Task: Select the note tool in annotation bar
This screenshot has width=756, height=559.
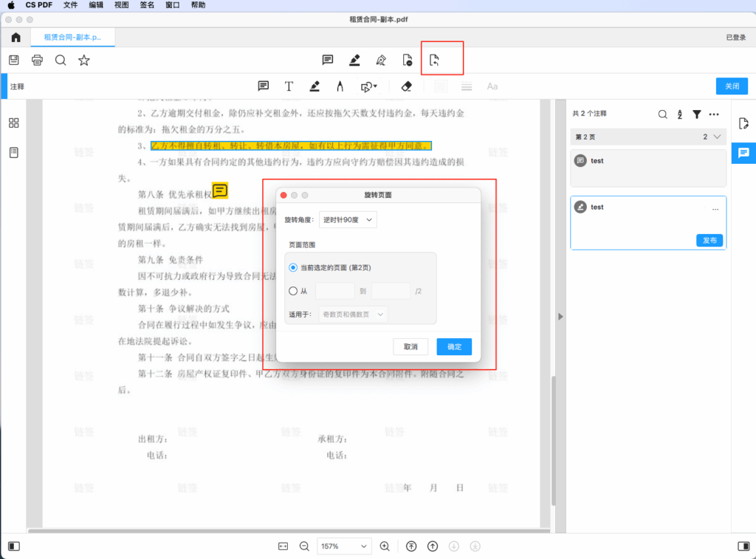Action: [x=264, y=86]
